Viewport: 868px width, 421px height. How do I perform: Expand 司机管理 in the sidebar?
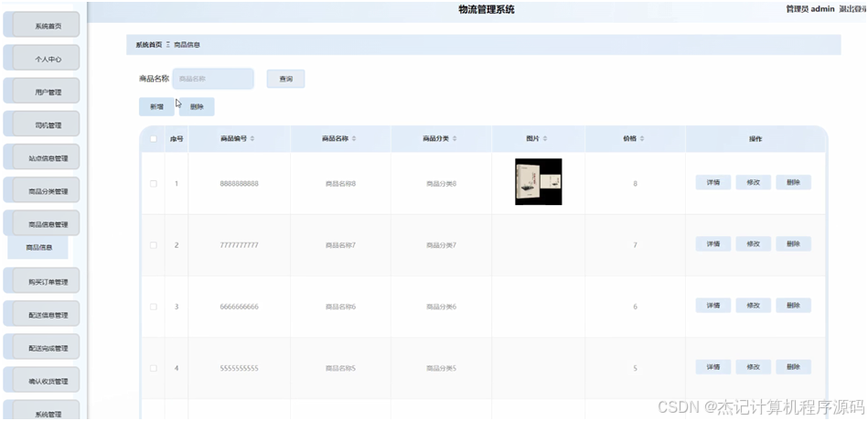click(46, 124)
